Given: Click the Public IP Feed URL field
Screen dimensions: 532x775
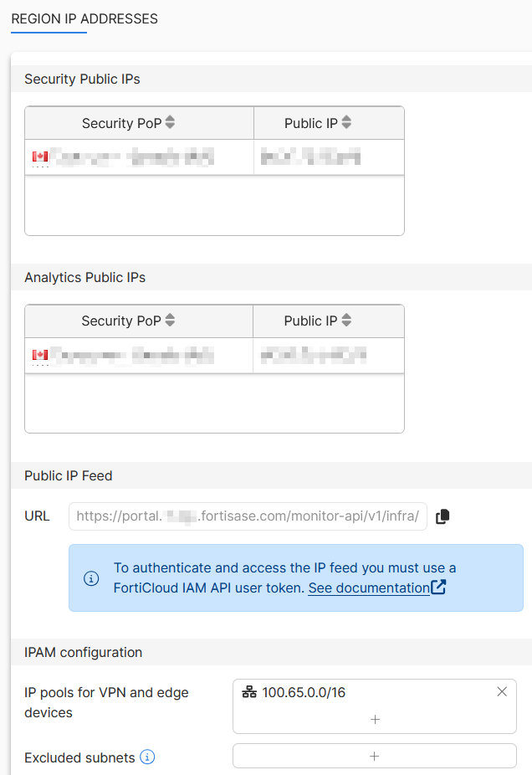Looking at the screenshot, I should click(243, 516).
